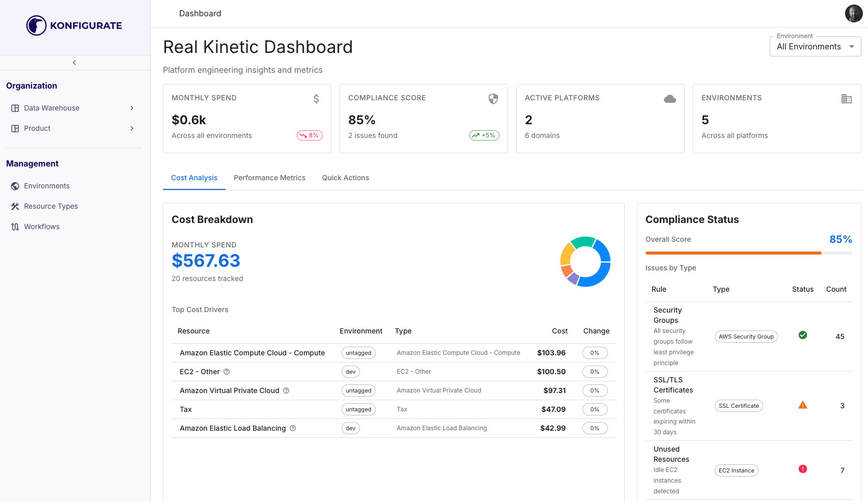868x502 pixels.
Task: Click the Resource Types wrench icon
Action: click(15, 206)
